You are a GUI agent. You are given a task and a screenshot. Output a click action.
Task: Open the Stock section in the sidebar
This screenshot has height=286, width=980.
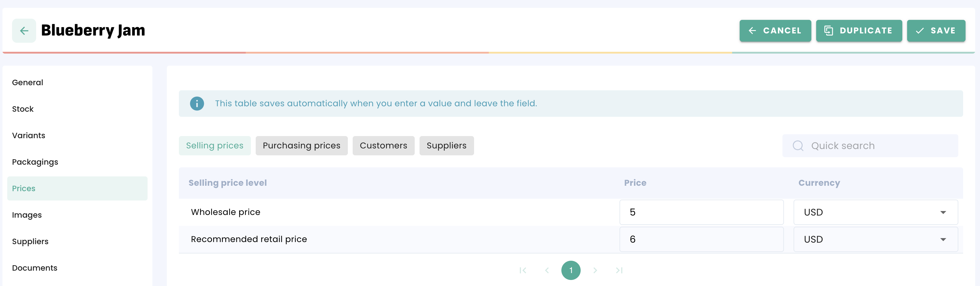23,109
